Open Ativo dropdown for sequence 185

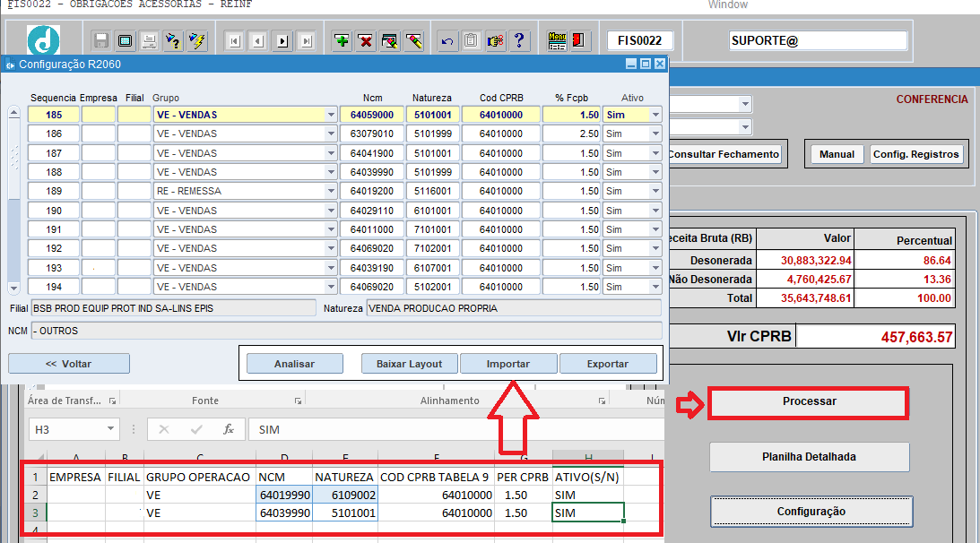(655, 115)
